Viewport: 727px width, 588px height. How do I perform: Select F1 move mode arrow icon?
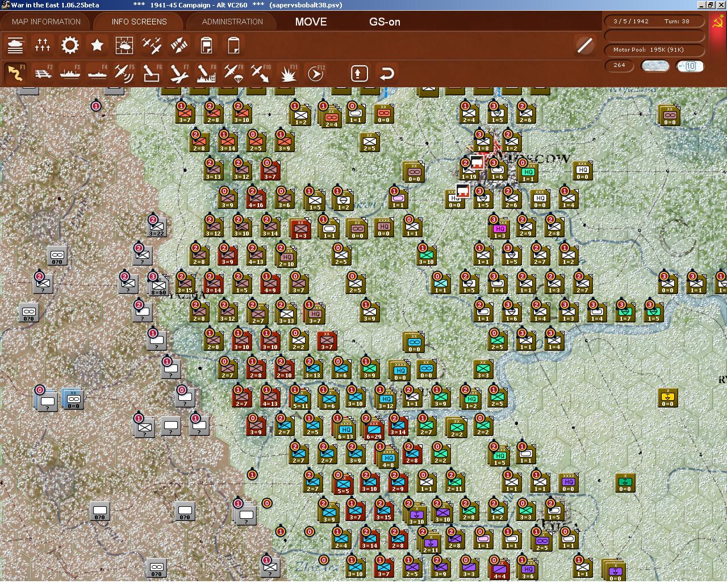coord(15,73)
